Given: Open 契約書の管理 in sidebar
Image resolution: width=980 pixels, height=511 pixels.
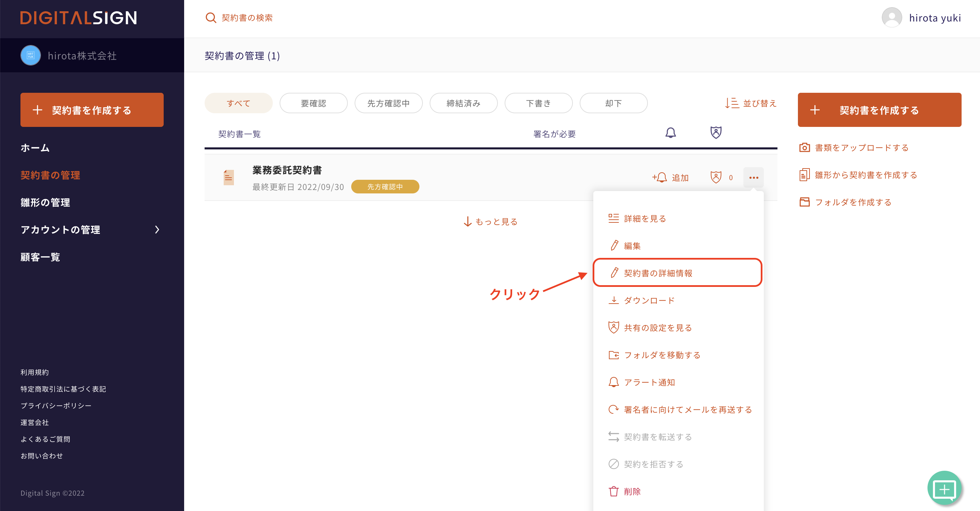Looking at the screenshot, I should pos(50,175).
